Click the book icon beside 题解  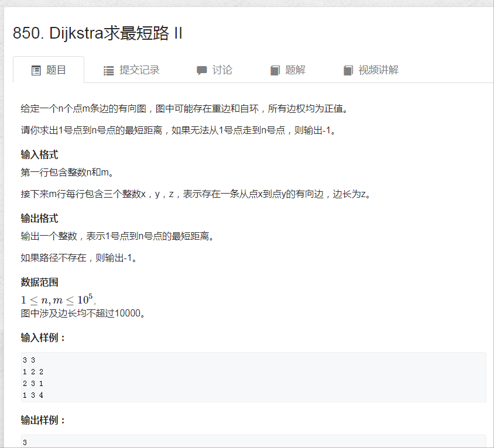pos(275,69)
